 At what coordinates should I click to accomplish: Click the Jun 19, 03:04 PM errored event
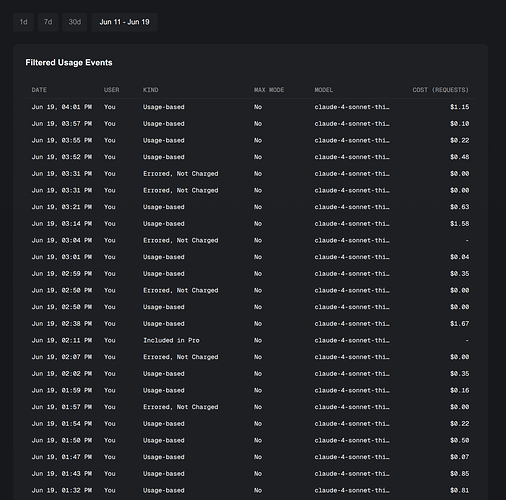tap(250, 240)
